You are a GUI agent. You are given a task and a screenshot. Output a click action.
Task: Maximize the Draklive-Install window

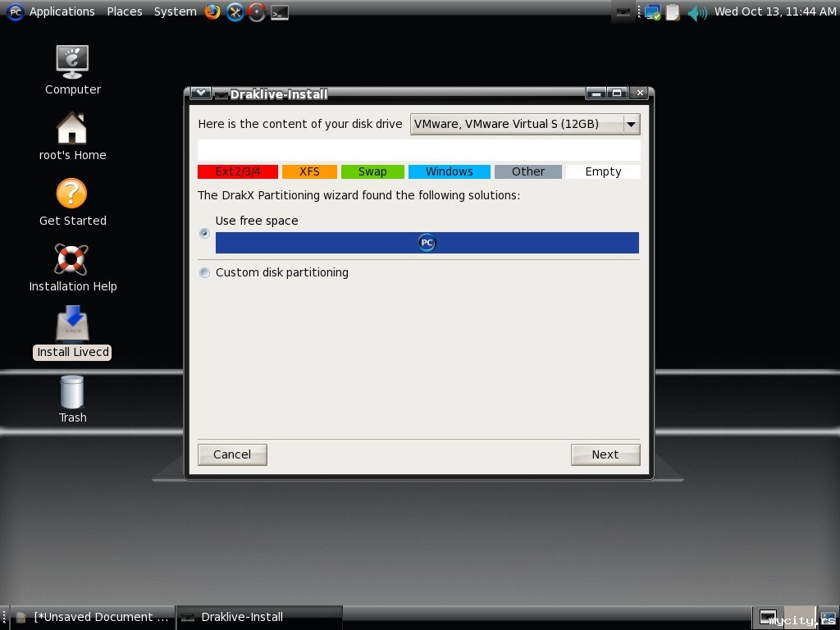coord(617,94)
